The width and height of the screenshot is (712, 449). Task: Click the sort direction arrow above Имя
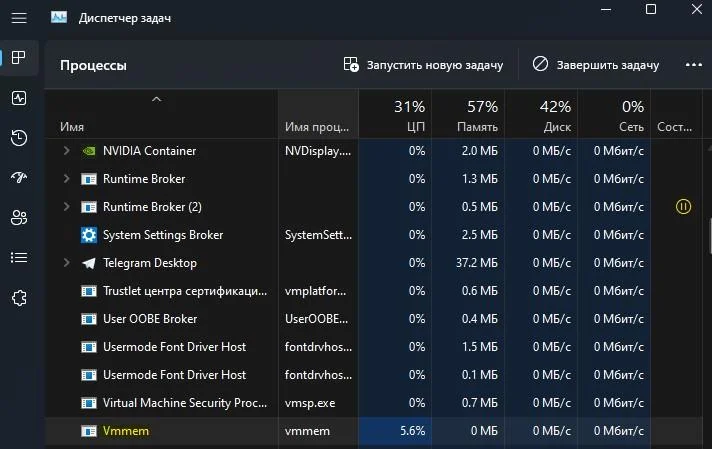[x=156, y=99]
